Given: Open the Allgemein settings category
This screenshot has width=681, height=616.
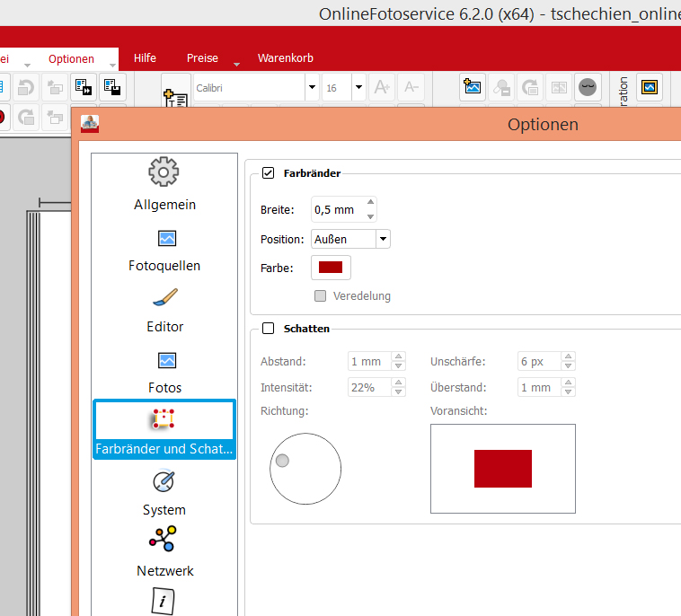Looking at the screenshot, I should pyautogui.click(x=164, y=184).
